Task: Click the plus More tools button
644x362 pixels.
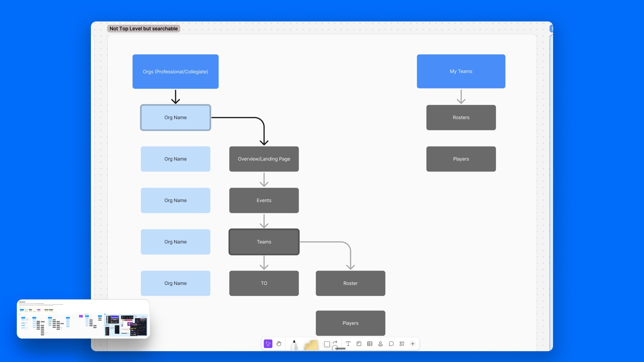Action: tap(413, 344)
